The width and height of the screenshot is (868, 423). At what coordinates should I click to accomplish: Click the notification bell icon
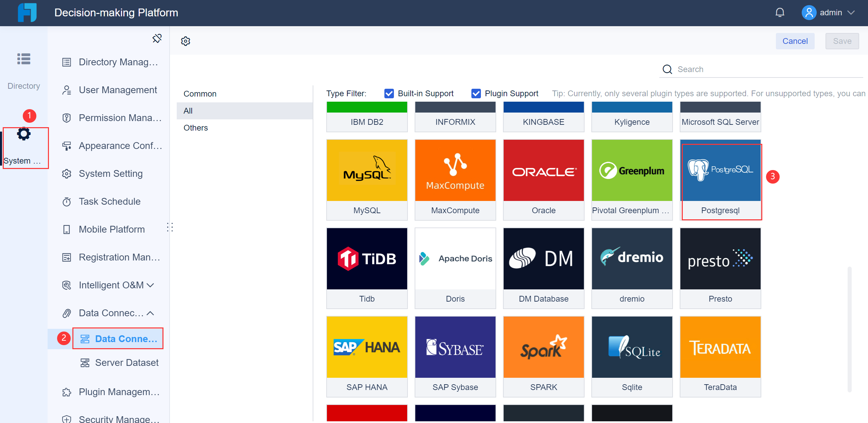[780, 13]
